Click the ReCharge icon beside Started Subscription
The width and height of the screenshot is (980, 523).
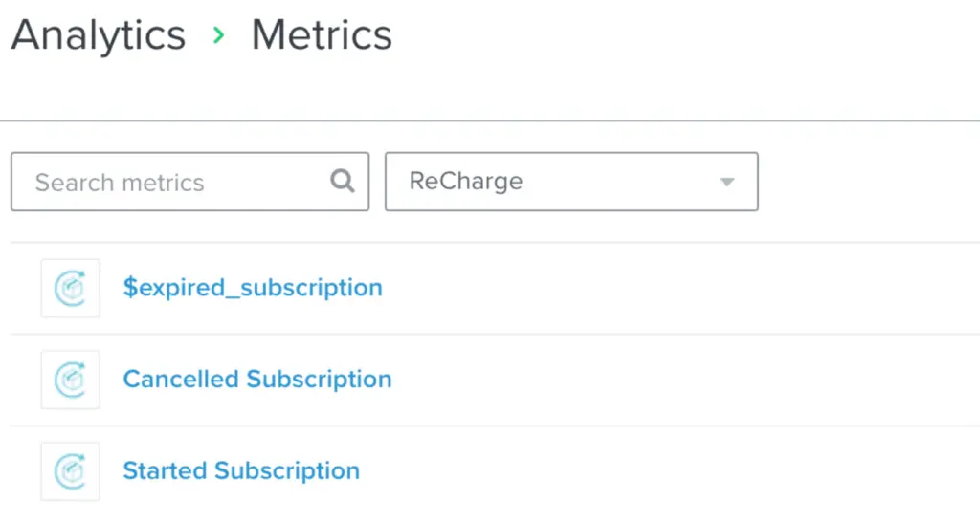coord(70,471)
